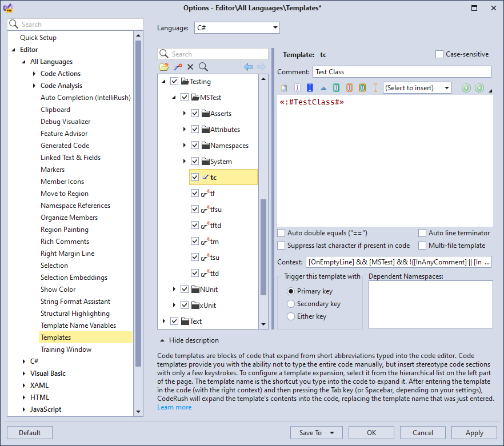
Task: Select Rich Comments in options tree
Action: pos(65,242)
